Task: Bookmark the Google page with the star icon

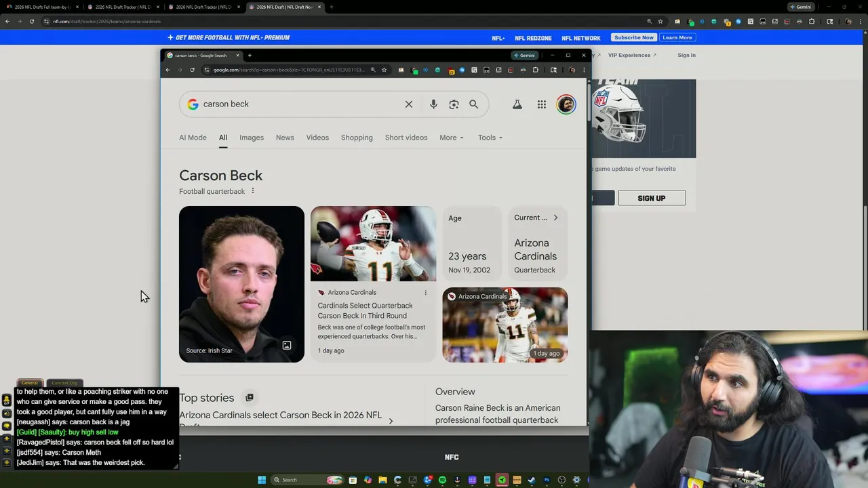Action: [x=384, y=70]
